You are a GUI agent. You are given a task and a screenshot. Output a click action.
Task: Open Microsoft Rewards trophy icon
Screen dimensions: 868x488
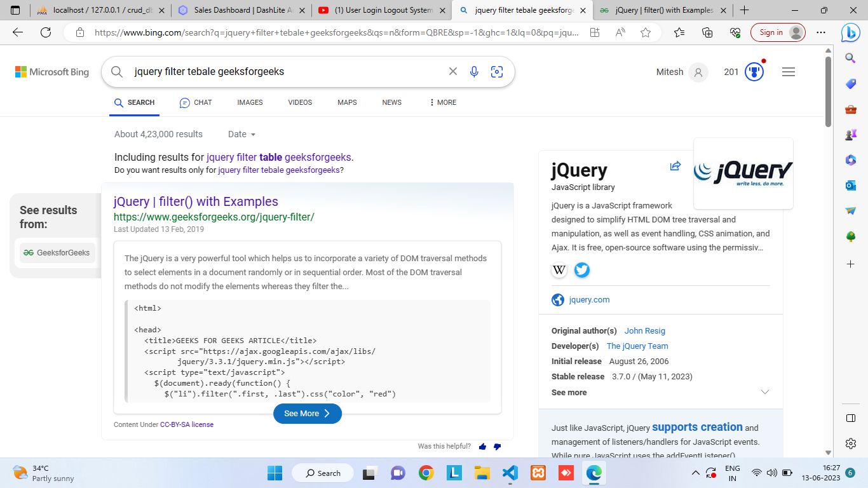pyautogui.click(x=754, y=72)
